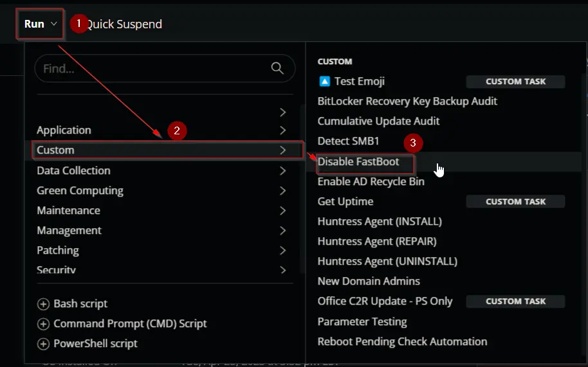Click the Quick Suspend button
588x367 pixels.
(124, 24)
